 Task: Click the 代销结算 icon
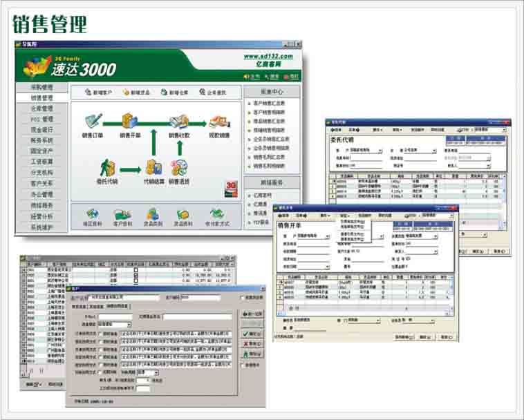[153, 169]
